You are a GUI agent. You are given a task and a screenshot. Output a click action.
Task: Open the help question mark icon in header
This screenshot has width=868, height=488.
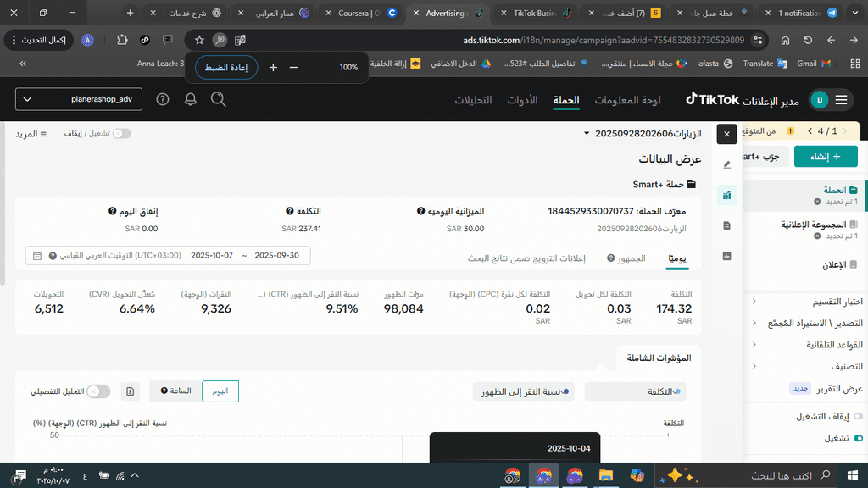162,99
